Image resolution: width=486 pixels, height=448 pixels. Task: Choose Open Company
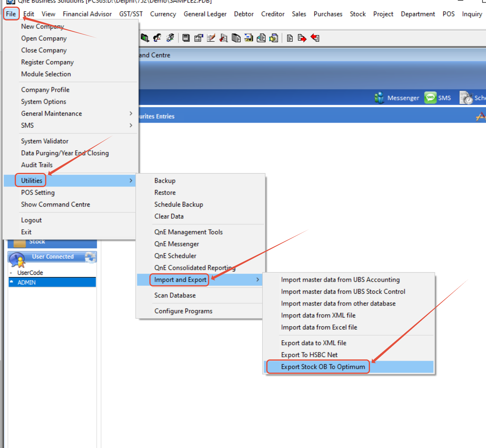[44, 38]
